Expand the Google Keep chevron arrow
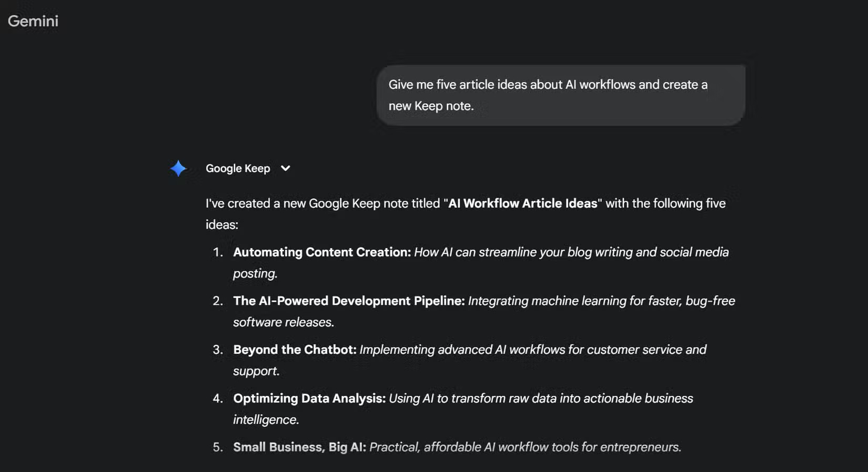 coord(286,168)
